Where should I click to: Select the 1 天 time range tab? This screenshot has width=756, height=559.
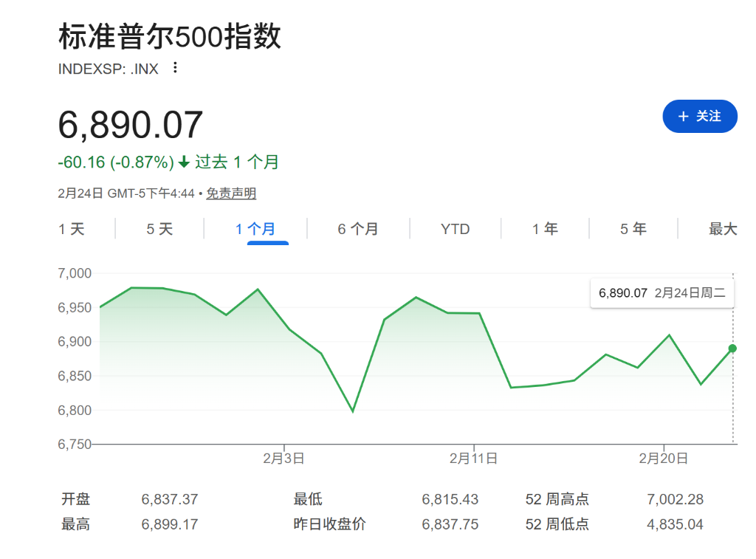(72, 229)
